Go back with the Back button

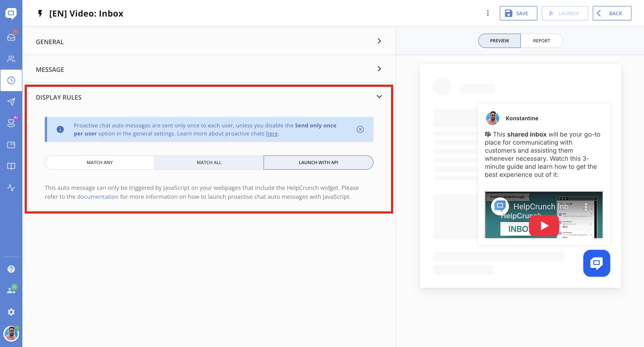point(612,13)
